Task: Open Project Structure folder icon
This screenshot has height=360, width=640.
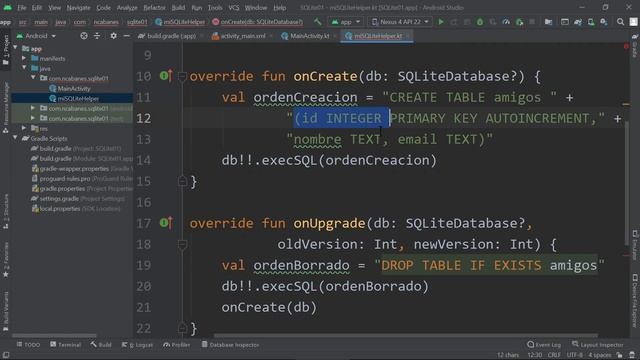Action: (x=549, y=22)
